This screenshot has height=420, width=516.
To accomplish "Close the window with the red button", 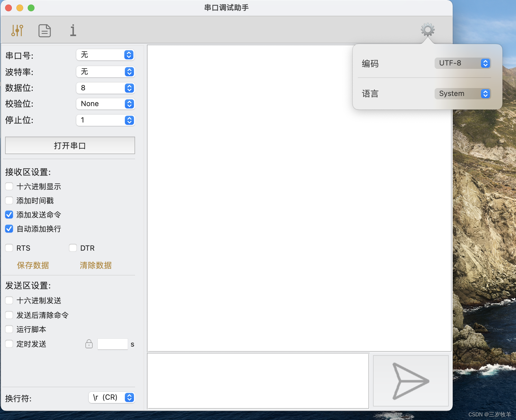I will pyautogui.click(x=8, y=8).
